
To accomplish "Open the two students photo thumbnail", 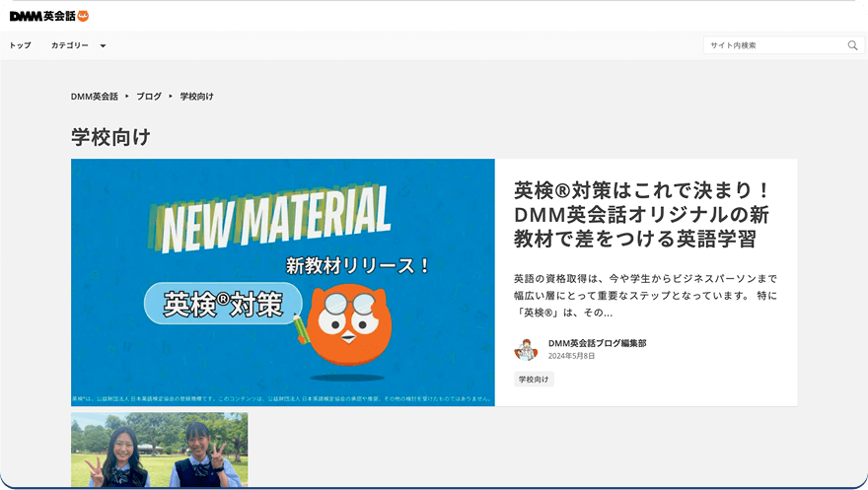I will pos(160,450).
